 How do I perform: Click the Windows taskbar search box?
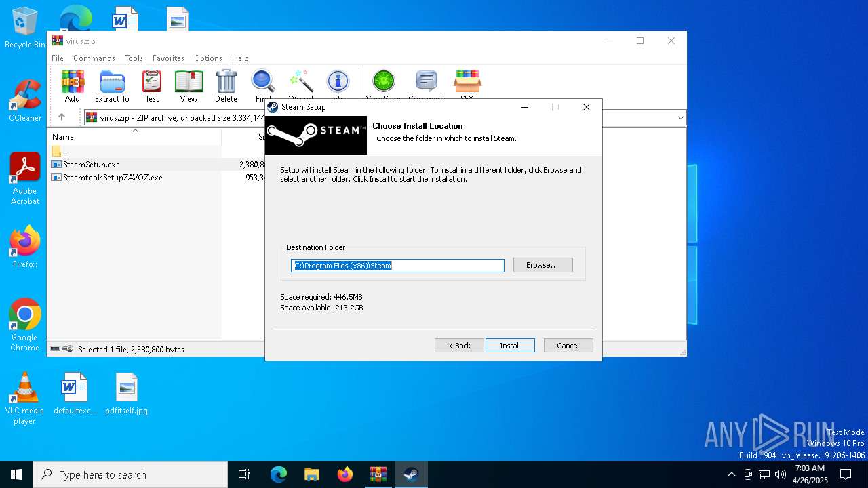(130, 474)
